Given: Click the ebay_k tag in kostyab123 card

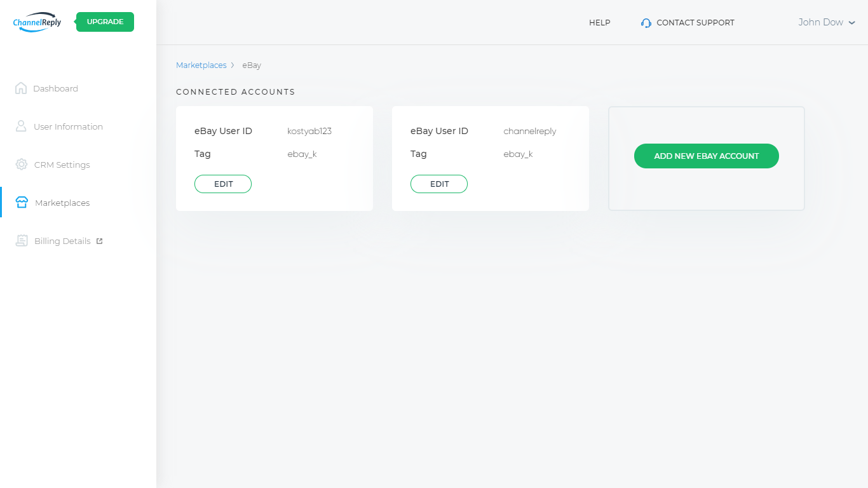Looking at the screenshot, I should point(302,154).
